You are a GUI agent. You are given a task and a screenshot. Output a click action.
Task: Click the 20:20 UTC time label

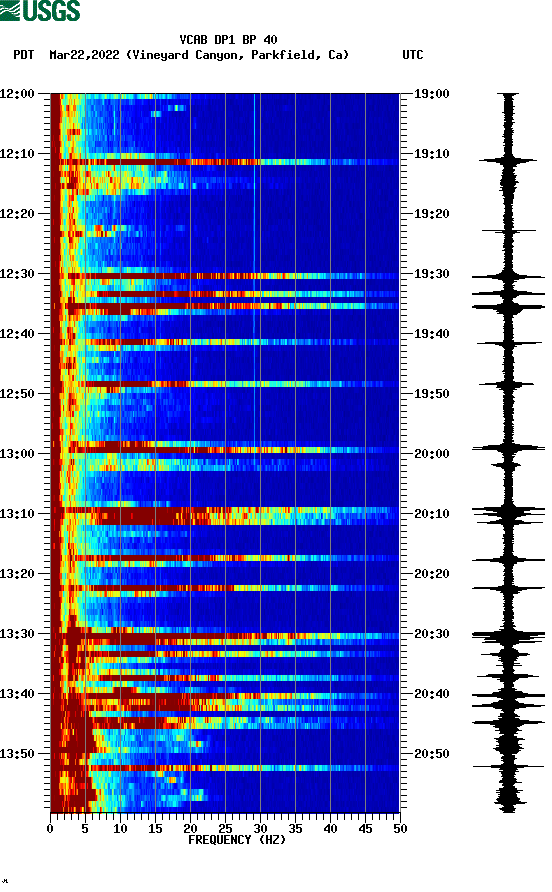tap(431, 574)
